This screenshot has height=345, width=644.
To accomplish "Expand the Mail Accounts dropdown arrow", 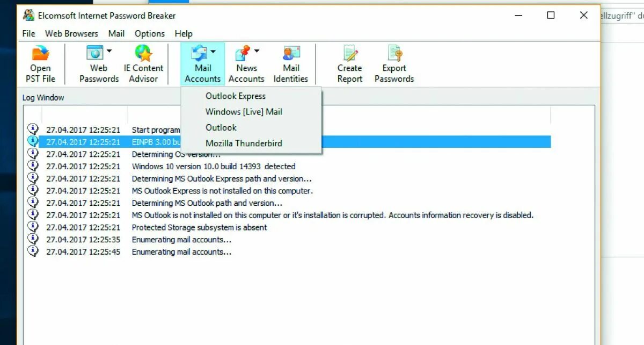I will click(x=213, y=52).
